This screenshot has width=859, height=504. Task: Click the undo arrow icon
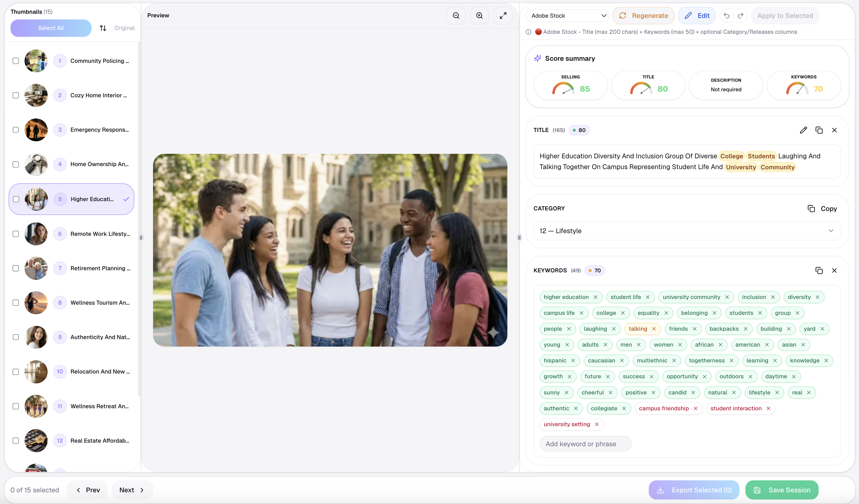[726, 16]
